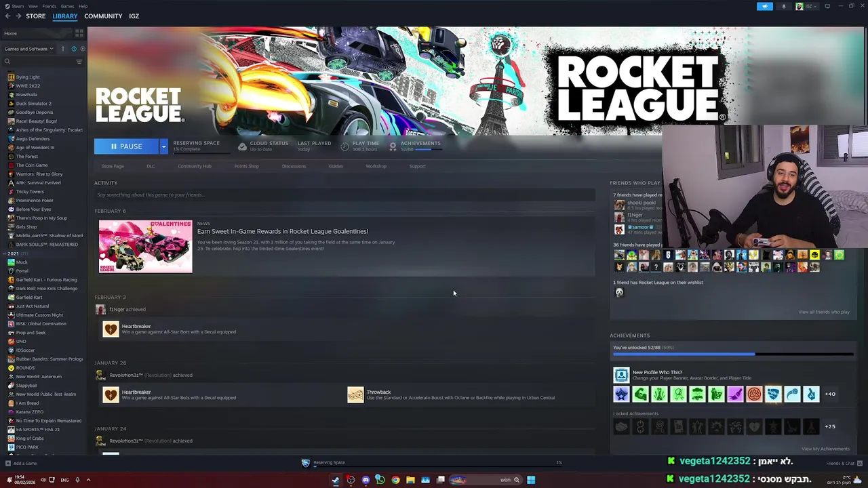Open the Games menu

67,6
